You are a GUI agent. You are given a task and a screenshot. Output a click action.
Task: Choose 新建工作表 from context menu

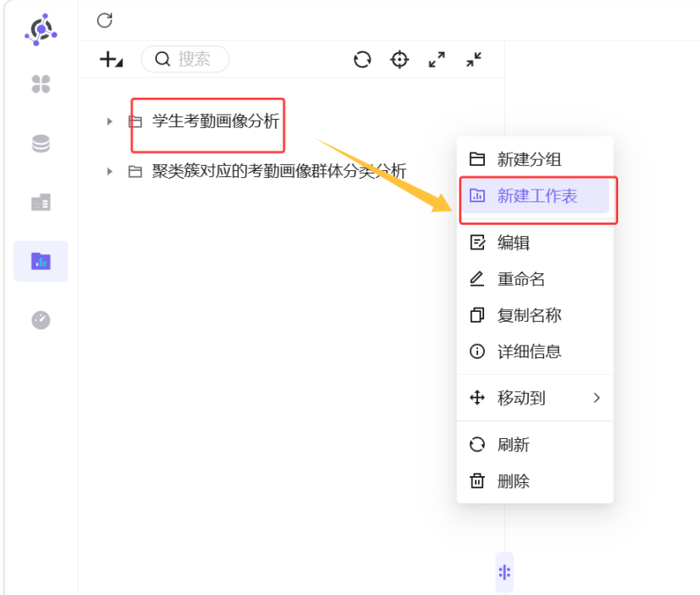[x=536, y=196]
